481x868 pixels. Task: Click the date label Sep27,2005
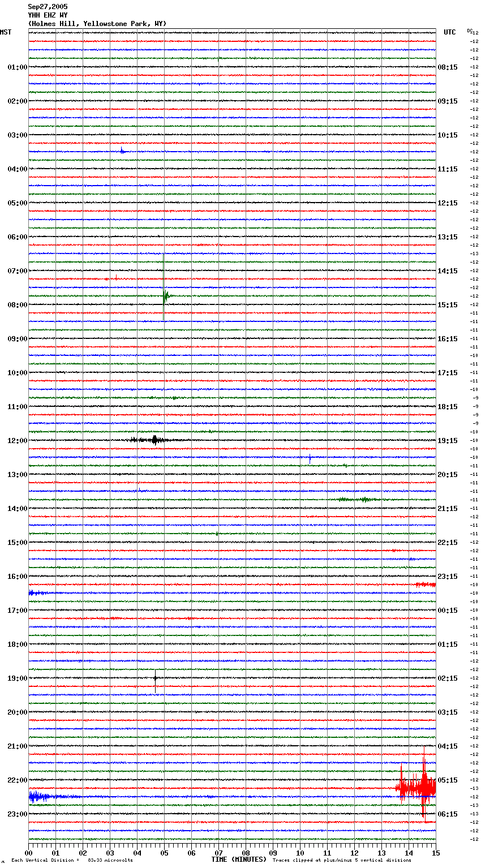point(48,7)
